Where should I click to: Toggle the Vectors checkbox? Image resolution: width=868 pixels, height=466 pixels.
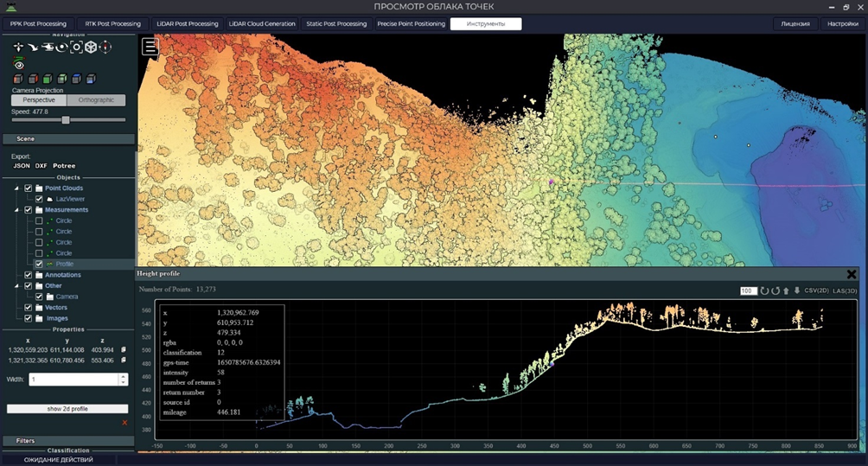[x=29, y=308]
